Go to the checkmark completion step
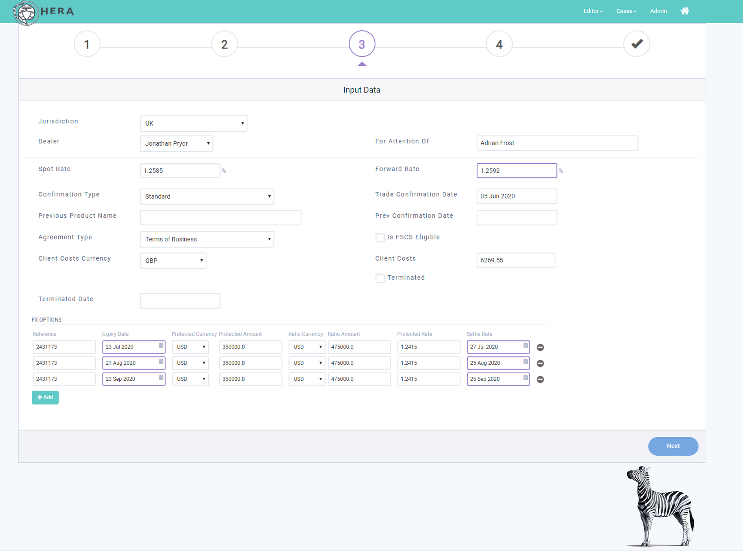 coord(636,44)
